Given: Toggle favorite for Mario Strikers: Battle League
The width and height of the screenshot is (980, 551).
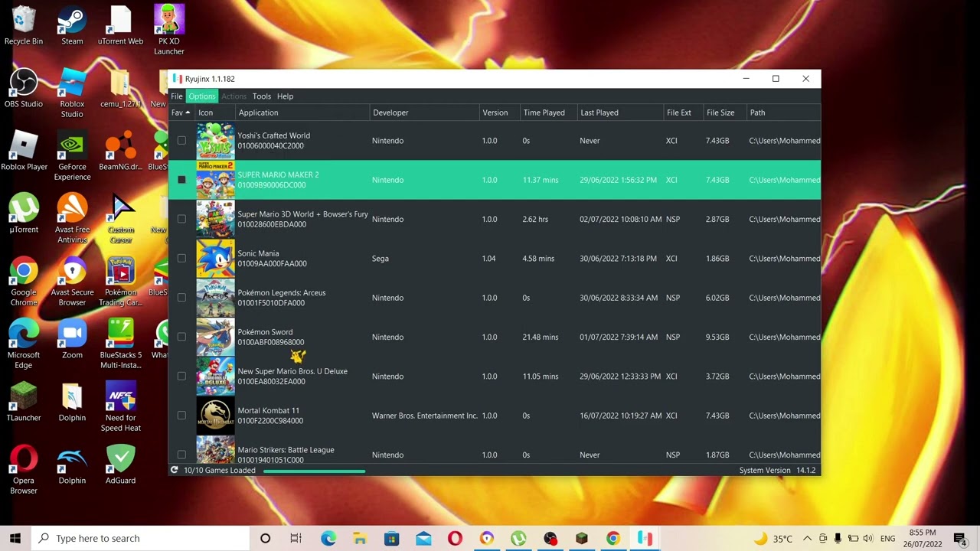Looking at the screenshot, I should 181,455.
